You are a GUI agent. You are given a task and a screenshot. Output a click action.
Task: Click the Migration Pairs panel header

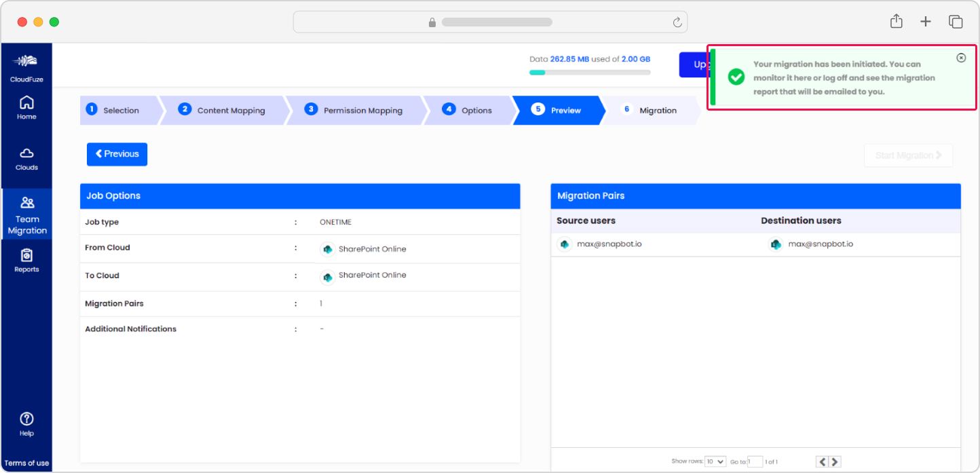(756, 196)
